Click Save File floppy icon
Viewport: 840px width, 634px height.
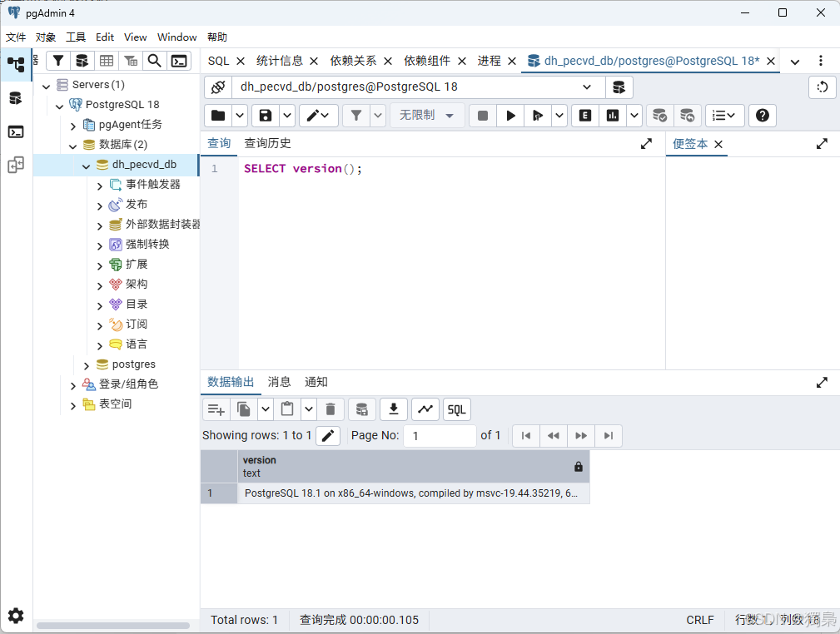point(266,115)
